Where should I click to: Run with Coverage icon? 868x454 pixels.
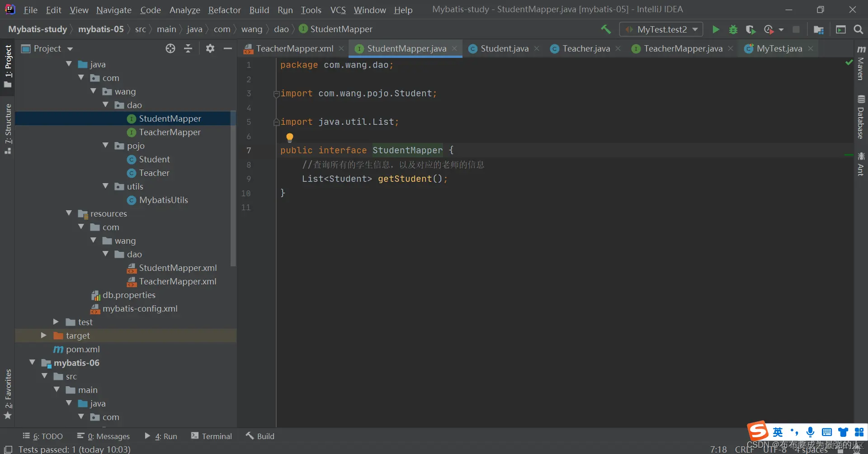[750, 29]
